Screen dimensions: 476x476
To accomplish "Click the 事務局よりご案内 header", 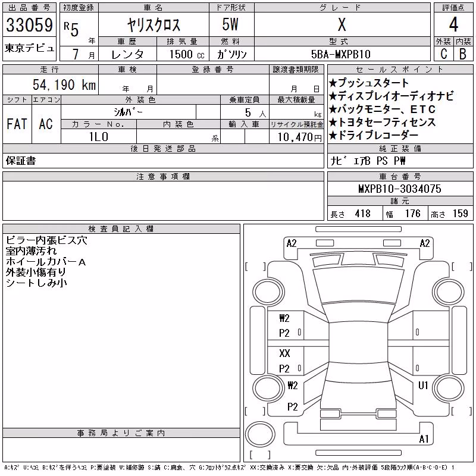I will click(x=121, y=433).
